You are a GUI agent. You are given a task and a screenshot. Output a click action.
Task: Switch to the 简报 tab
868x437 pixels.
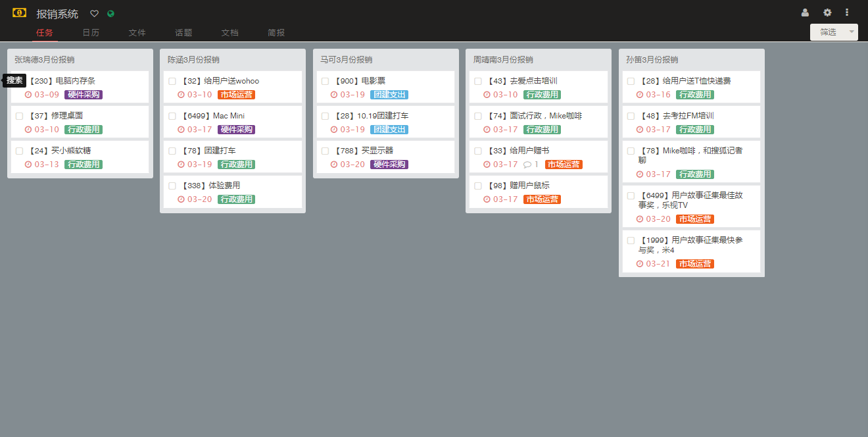tap(276, 32)
